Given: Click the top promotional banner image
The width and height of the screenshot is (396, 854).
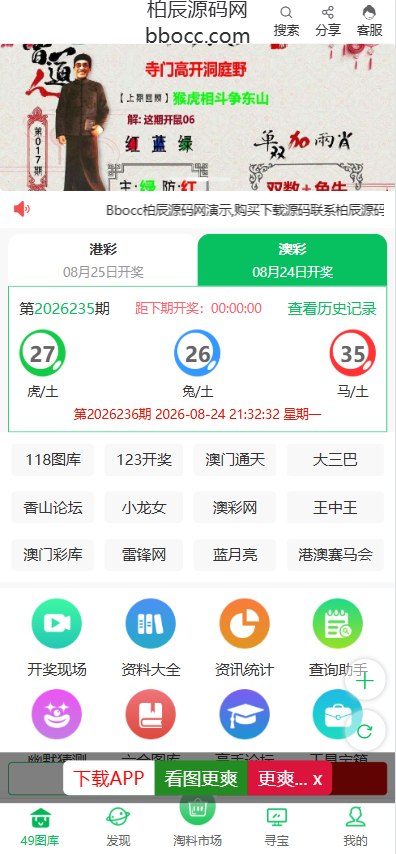Looking at the screenshot, I should tap(198, 117).
